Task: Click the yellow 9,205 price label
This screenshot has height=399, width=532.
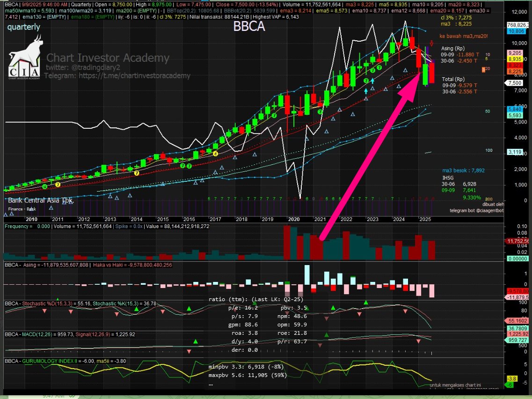Action: 515,53
